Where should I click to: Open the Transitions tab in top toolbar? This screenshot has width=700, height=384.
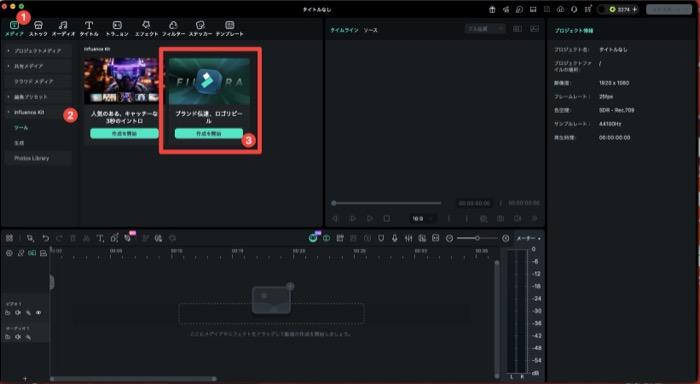[x=117, y=29]
